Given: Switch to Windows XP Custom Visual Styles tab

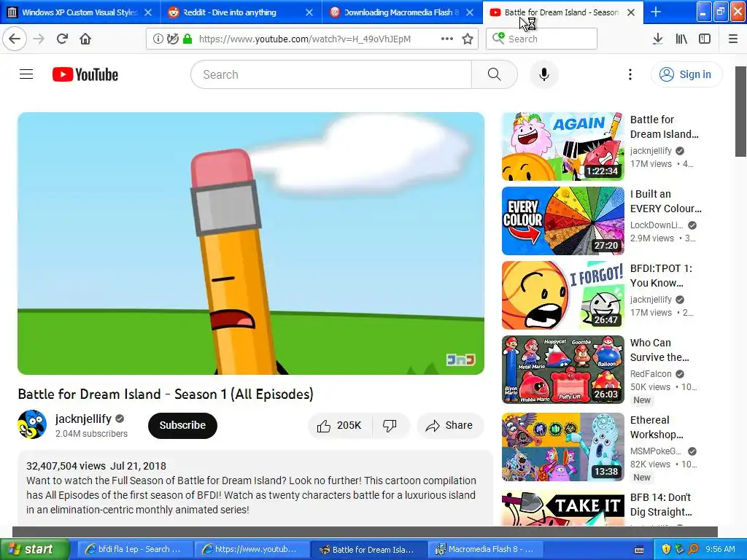Looking at the screenshot, I should click(x=80, y=12).
